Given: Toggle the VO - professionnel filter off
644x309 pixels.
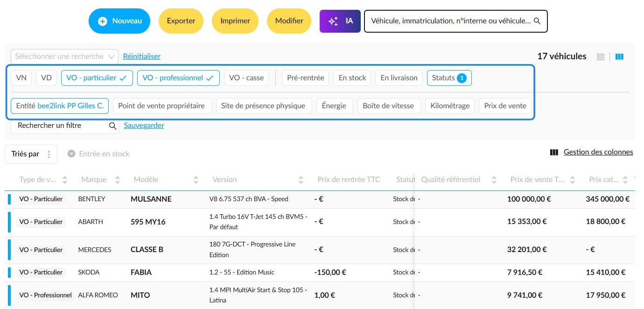Looking at the screenshot, I should 178,78.
